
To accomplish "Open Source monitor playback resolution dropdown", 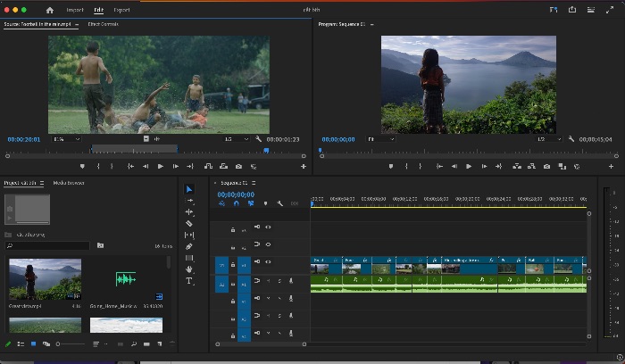I will pyautogui.click(x=237, y=139).
